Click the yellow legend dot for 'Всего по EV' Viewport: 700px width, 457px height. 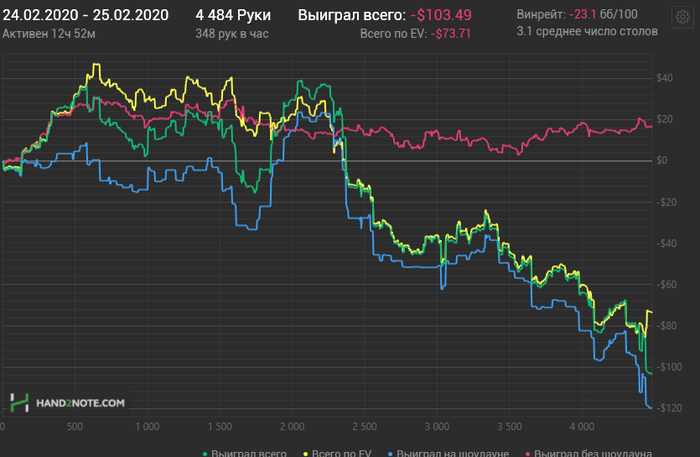[x=305, y=454]
